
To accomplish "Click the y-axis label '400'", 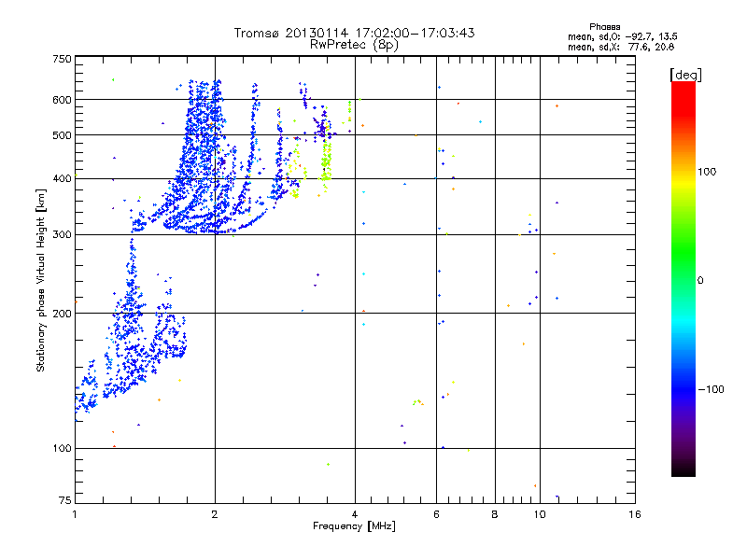I will pos(62,179).
